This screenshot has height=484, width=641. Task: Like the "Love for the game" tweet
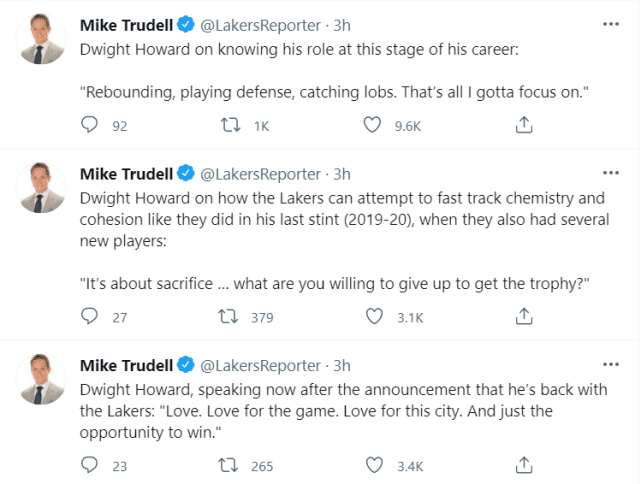pos(373,465)
